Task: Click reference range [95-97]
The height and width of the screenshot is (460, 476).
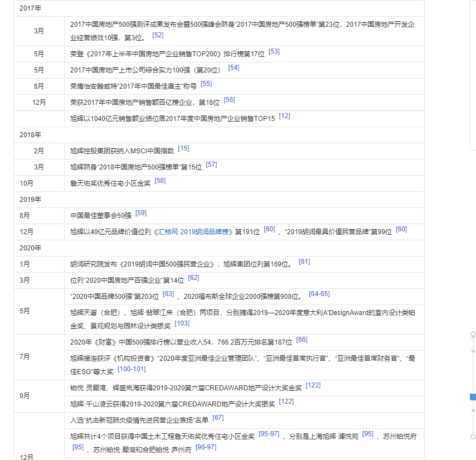Action: click(x=269, y=434)
